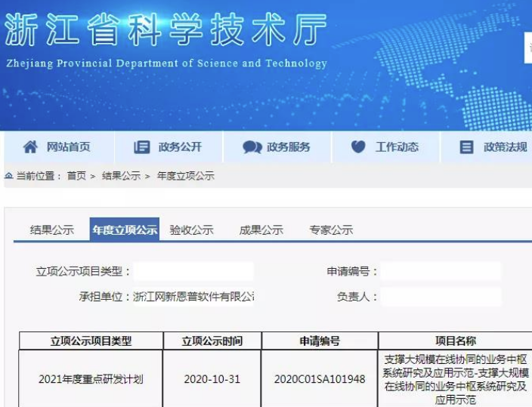
Task: Open the 结果公示 tab
Action: pos(51,230)
